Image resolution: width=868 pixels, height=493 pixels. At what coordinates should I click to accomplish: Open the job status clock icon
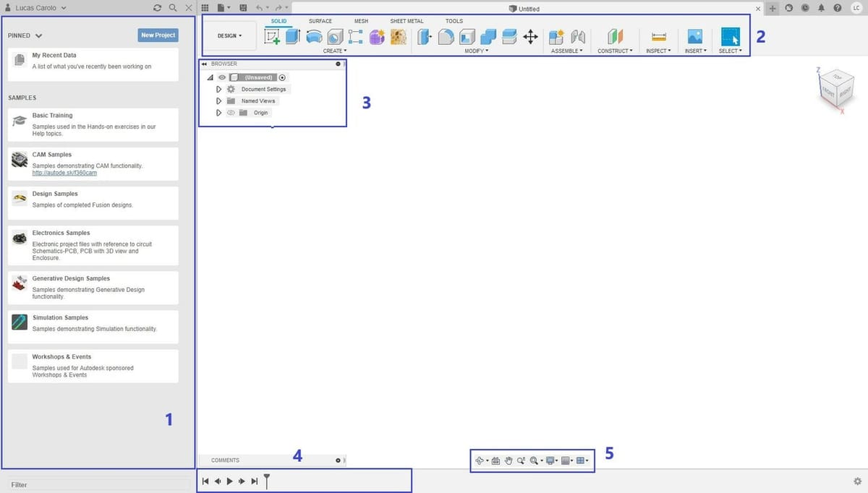[805, 8]
